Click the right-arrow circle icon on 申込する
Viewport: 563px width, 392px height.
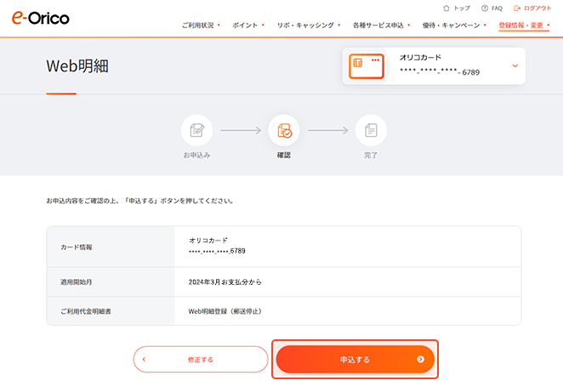(x=420, y=359)
